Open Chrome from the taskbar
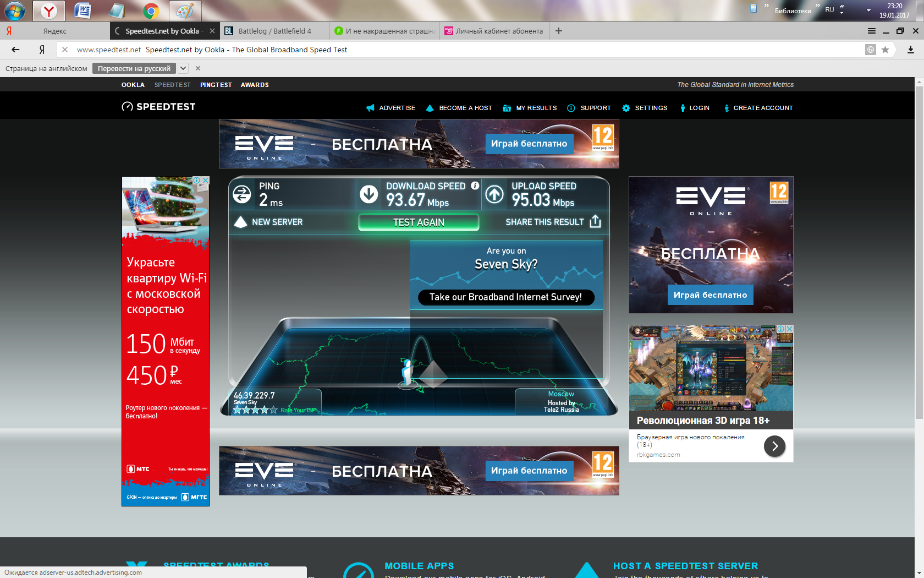 coord(151,10)
